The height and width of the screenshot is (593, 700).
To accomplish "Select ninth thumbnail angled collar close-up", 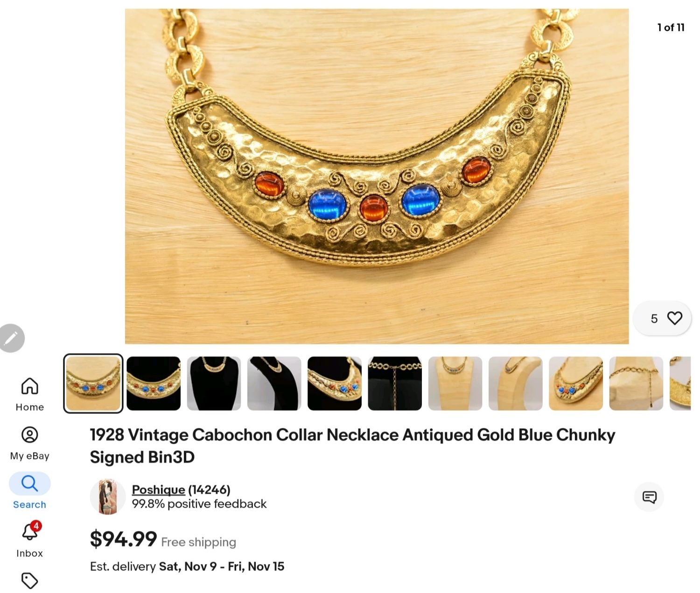I will [x=576, y=384].
